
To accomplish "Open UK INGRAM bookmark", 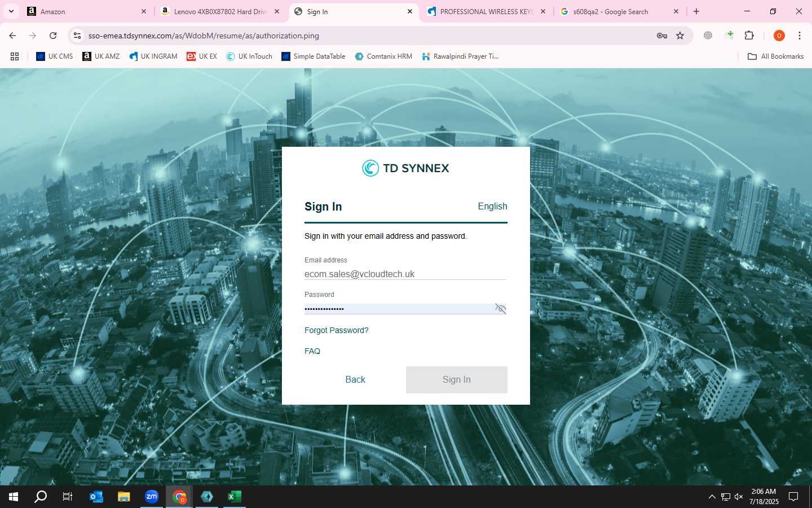I will tap(153, 56).
